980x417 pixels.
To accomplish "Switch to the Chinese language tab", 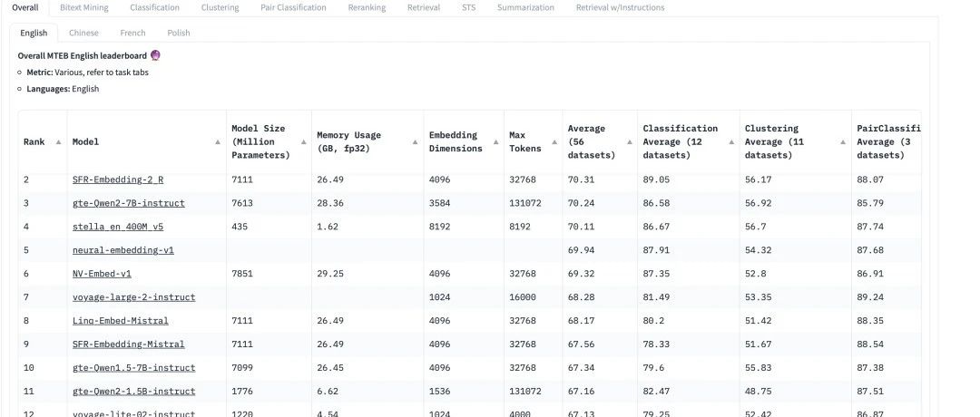I will tap(83, 33).
